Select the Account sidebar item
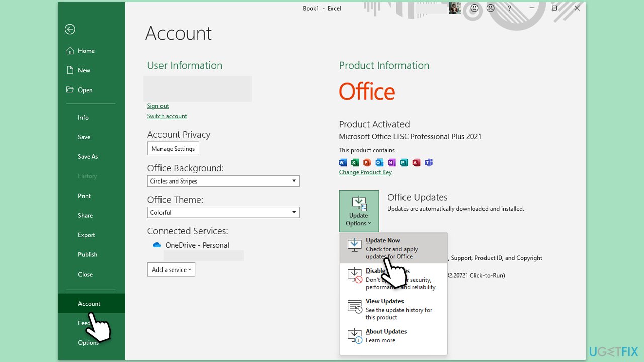 92,303
